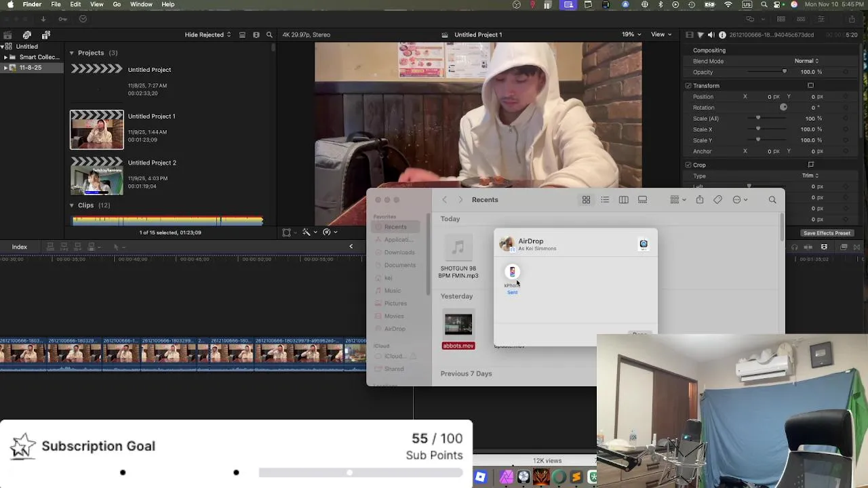The height and width of the screenshot is (488, 868).
Task: Click the browser search magnifier icon
Action: 269,35
